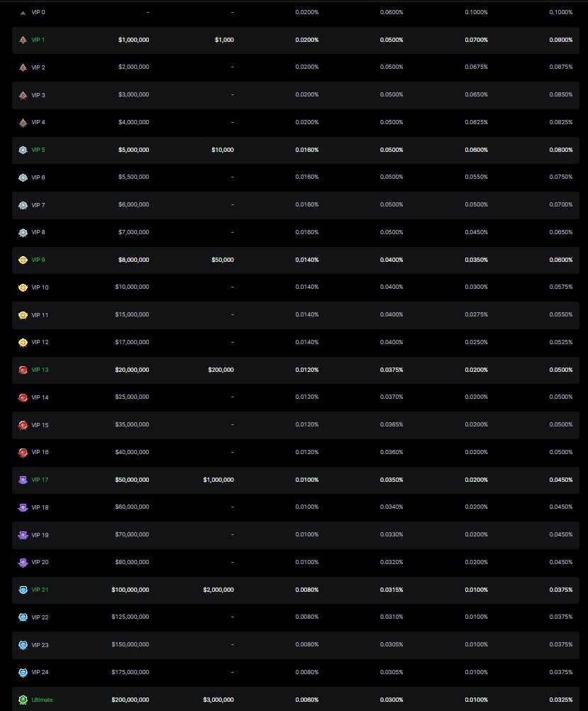
Task: Click the $15,000,000 volume for VIP 11
Action: [132, 314]
